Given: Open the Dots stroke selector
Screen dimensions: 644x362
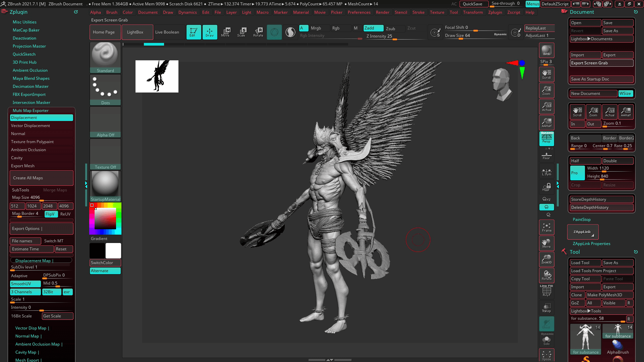Looking at the screenshot, I should point(105,90).
